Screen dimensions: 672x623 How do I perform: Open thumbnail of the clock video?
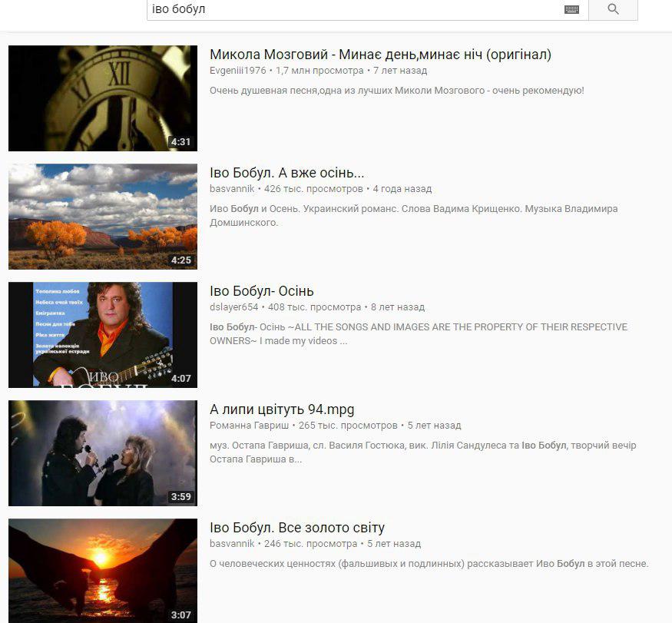(102, 98)
